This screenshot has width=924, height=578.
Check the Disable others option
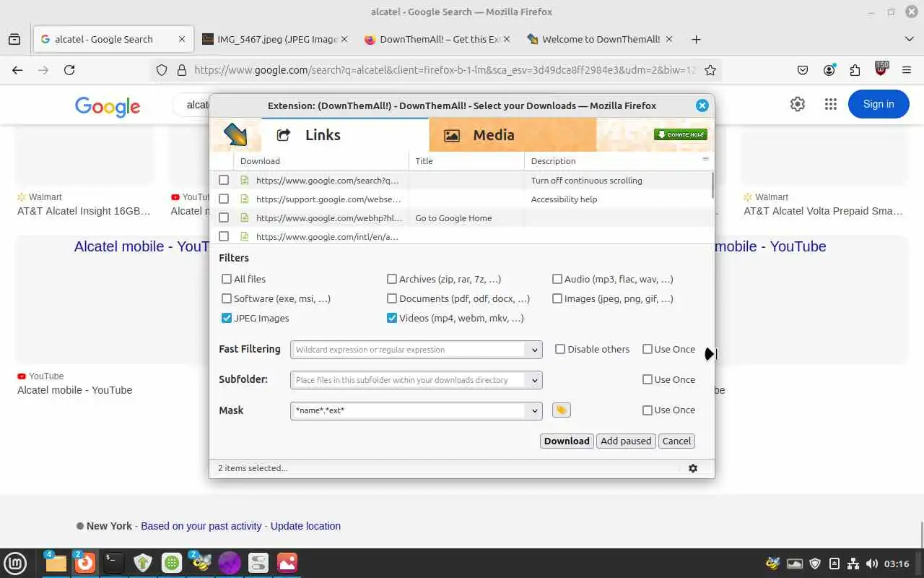point(560,349)
